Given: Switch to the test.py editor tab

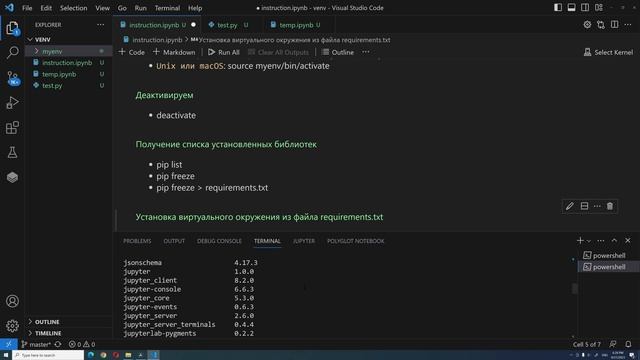Looking at the screenshot, I should pyautogui.click(x=227, y=25).
